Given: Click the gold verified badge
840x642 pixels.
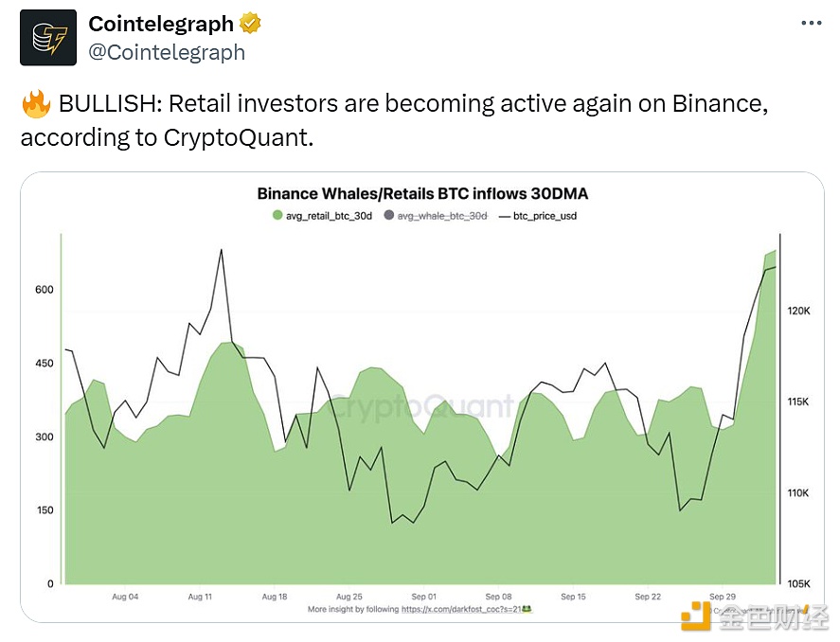Looking at the screenshot, I should 250,23.
